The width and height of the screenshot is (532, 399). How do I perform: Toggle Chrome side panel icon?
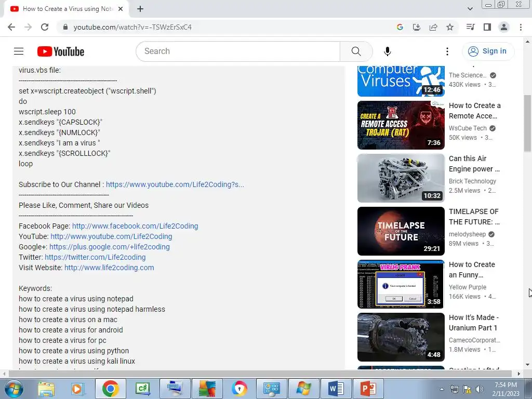point(487,27)
